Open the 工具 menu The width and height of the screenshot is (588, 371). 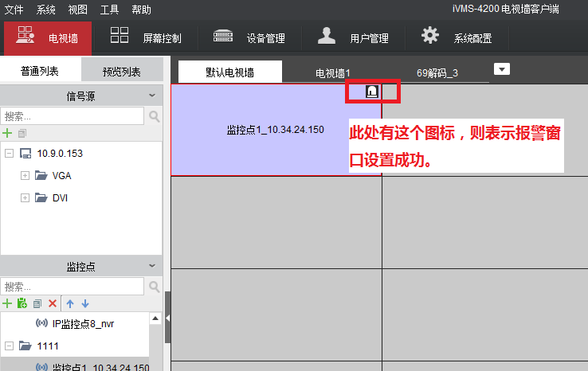click(x=109, y=10)
